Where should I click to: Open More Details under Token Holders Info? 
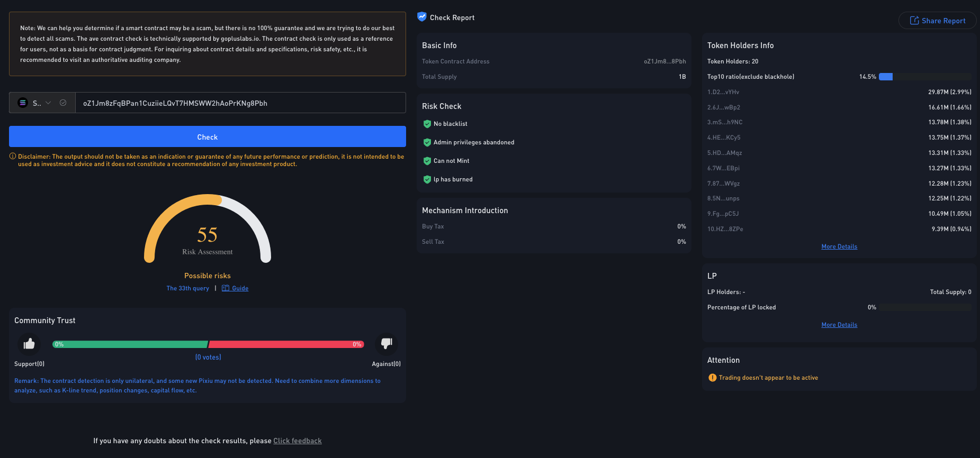tap(839, 246)
